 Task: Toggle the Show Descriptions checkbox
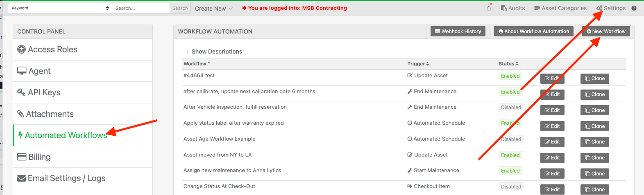pos(185,52)
